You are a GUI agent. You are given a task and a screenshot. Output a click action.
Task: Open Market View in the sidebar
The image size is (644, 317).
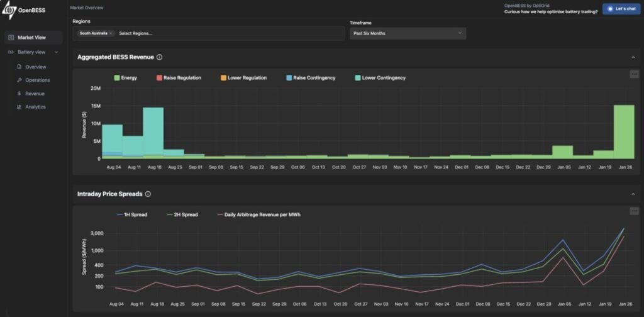pos(33,38)
